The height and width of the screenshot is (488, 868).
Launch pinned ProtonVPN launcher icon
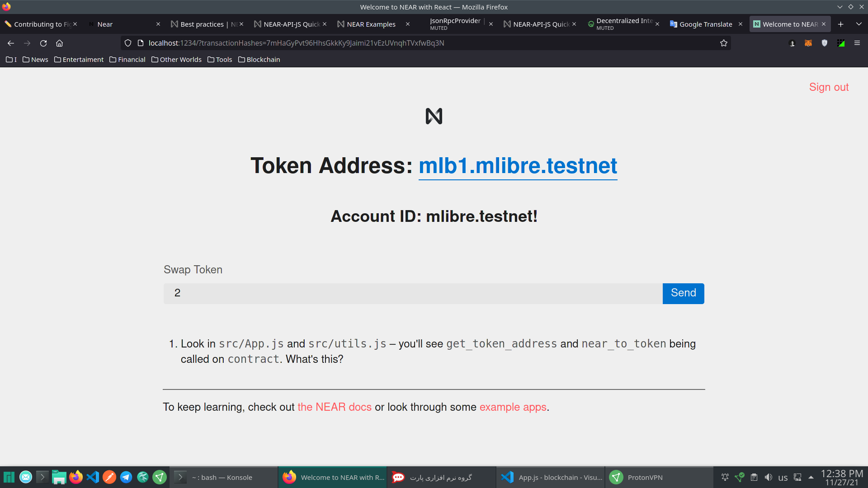click(x=160, y=477)
